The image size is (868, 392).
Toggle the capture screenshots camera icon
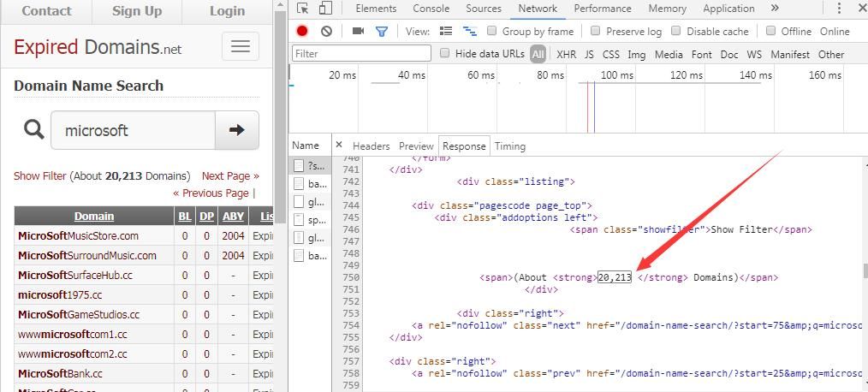tap(358, 31)
